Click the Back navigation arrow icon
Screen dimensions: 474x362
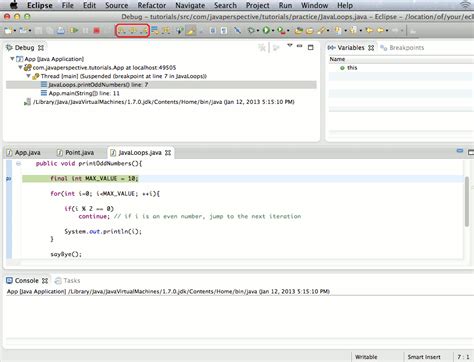[380, 30]
